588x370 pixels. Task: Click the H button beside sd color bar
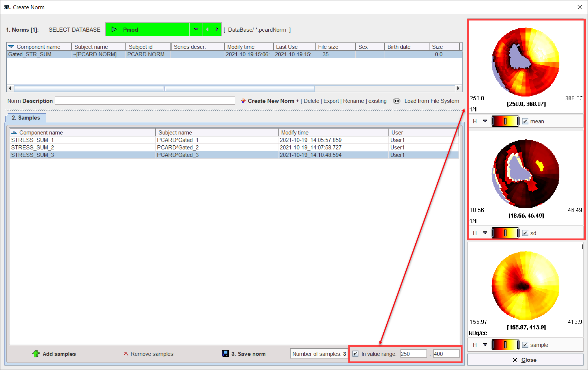[x=475, y=233]
